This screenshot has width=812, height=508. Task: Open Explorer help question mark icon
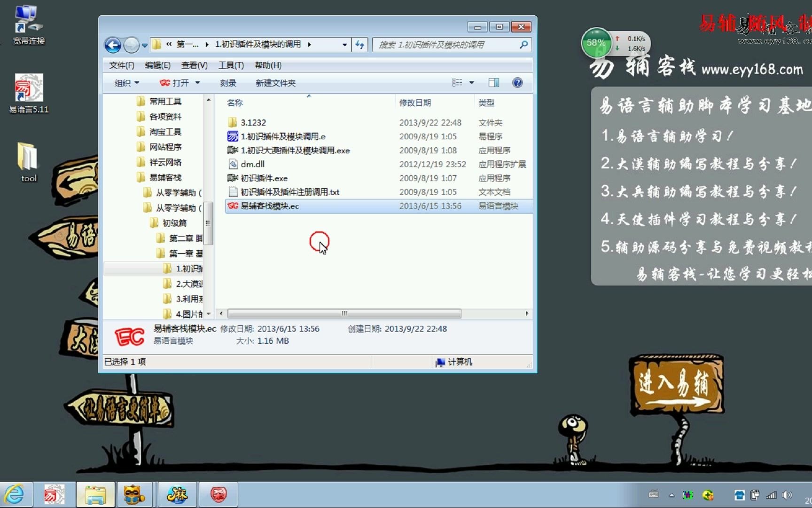point(517,83)
